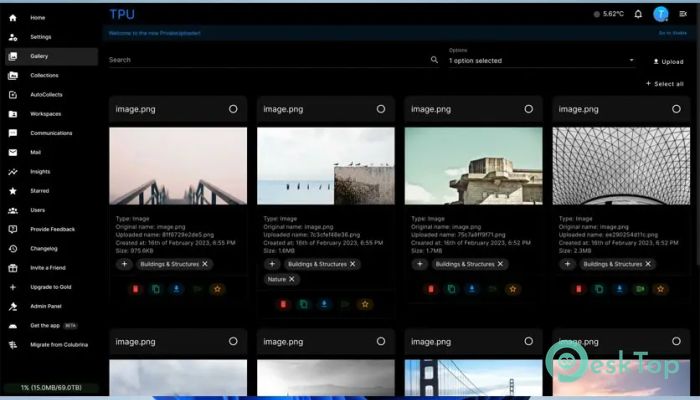This screenshot has height=400, width=700.
Task: Open Communications in the sidebar
Action: click(x=51, y=133)
